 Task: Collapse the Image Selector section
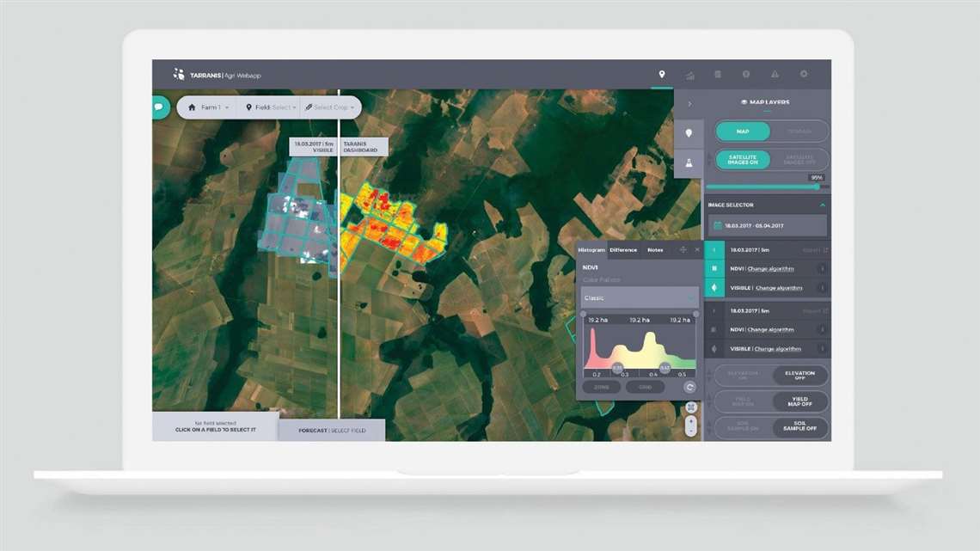coord(823,205)
